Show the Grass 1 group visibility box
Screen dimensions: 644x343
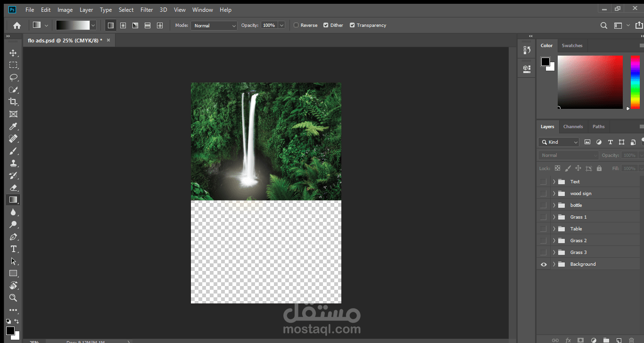coord(544,217)
